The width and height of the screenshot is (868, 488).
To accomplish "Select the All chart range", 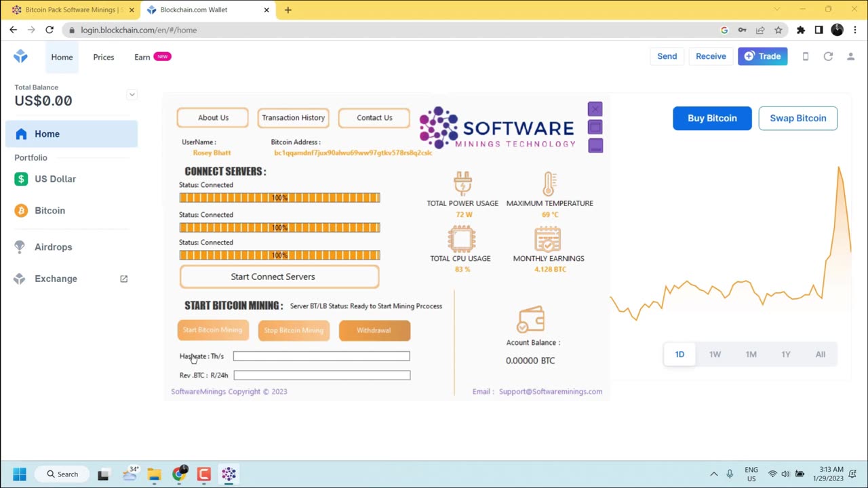I will coord(821,354).
